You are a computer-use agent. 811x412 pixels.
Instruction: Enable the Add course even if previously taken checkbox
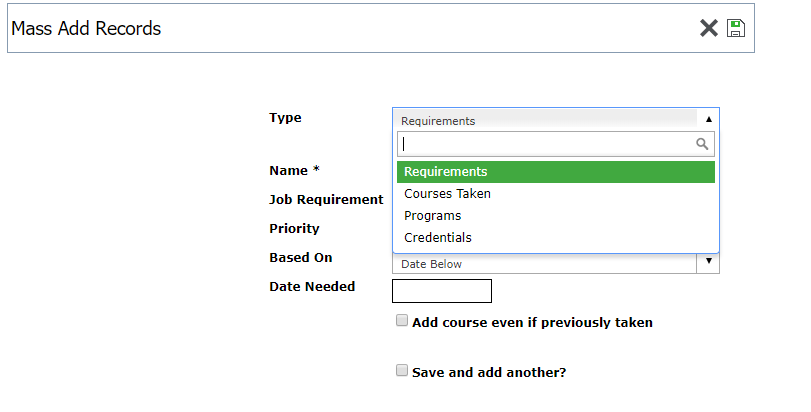click(402, 321)
